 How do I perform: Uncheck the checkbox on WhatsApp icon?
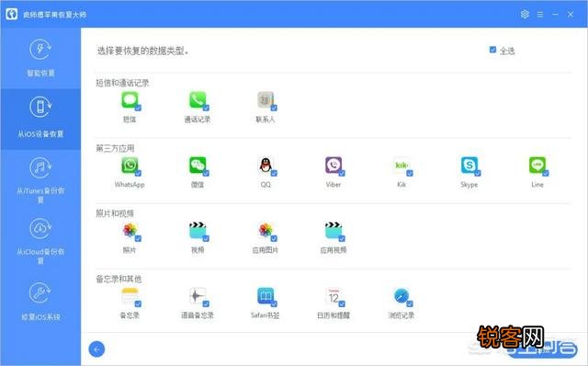pyautogui.click(x=138, y=173)
